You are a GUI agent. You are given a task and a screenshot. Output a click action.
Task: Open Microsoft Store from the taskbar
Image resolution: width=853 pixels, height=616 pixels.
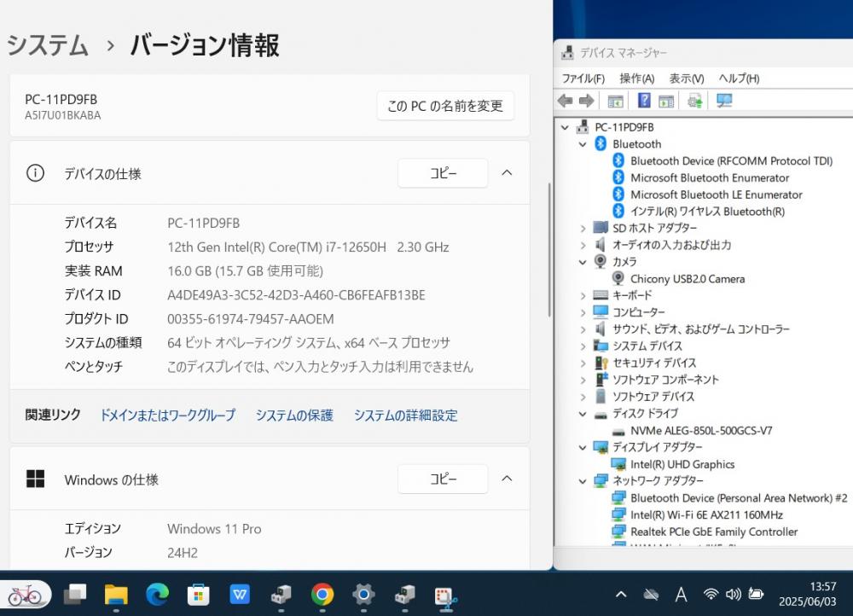coord(199,595)
